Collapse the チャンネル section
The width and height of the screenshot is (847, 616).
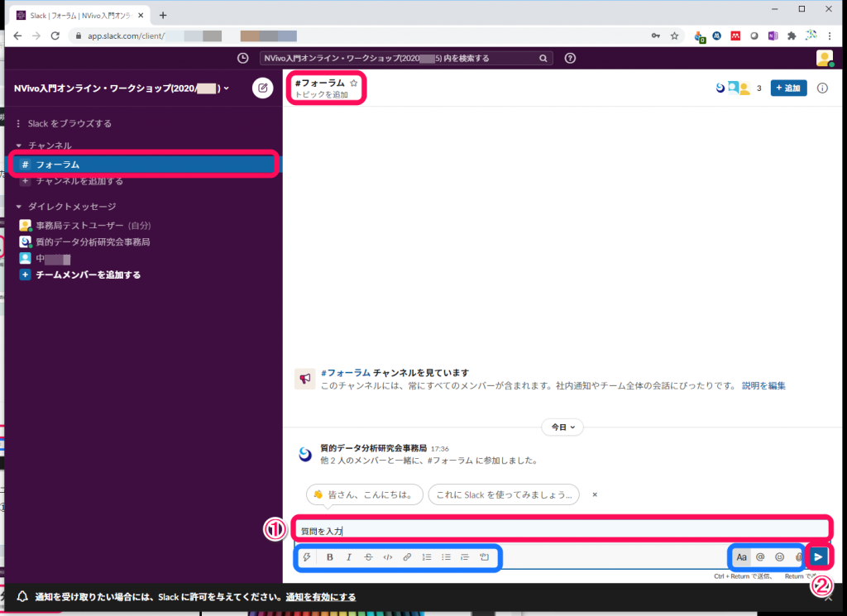pyautogui.click(x=19, y=146)
